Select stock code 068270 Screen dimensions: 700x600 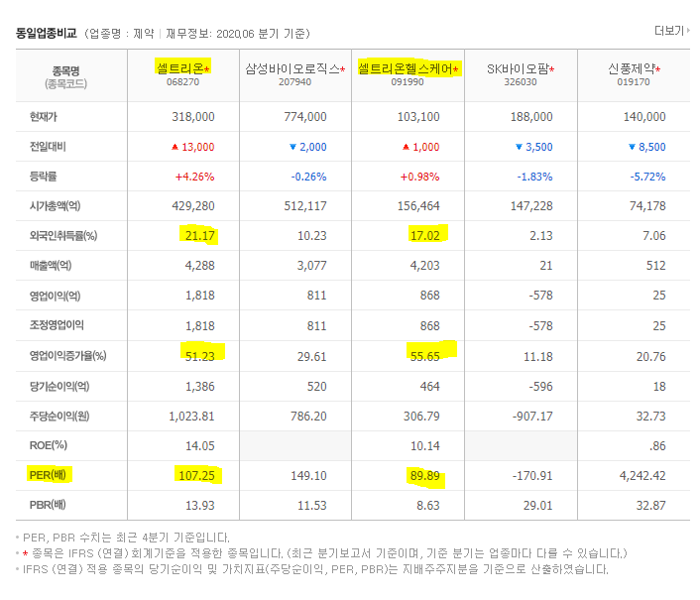pos(183,82)
